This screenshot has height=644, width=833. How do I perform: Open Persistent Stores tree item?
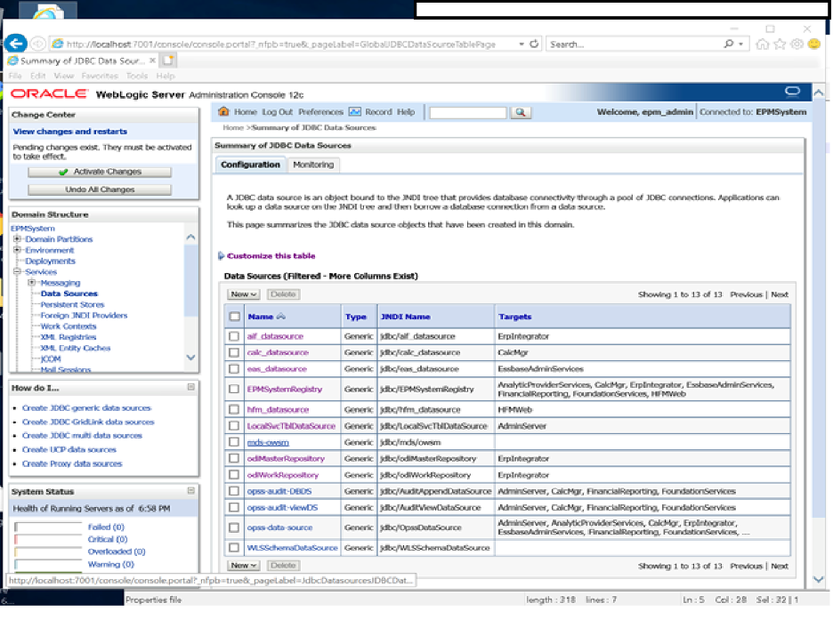coord(72,304)
